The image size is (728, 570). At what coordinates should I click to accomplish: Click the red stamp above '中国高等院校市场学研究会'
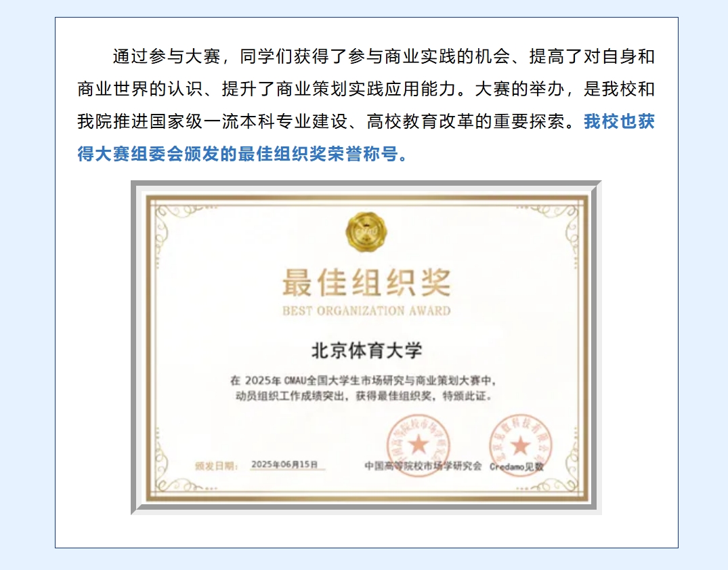pyautogui.click(x=419, y=445)
